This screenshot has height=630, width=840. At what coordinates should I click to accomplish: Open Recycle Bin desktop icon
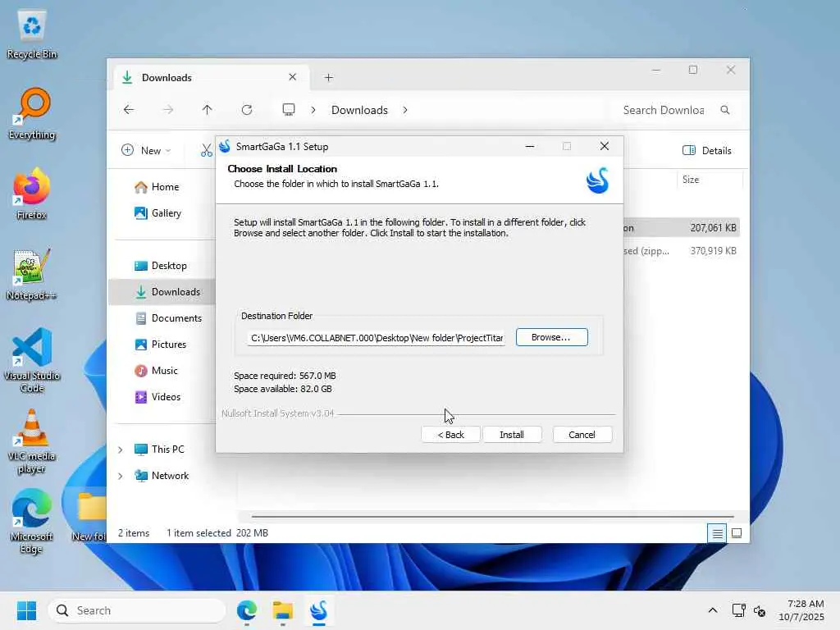32,34
